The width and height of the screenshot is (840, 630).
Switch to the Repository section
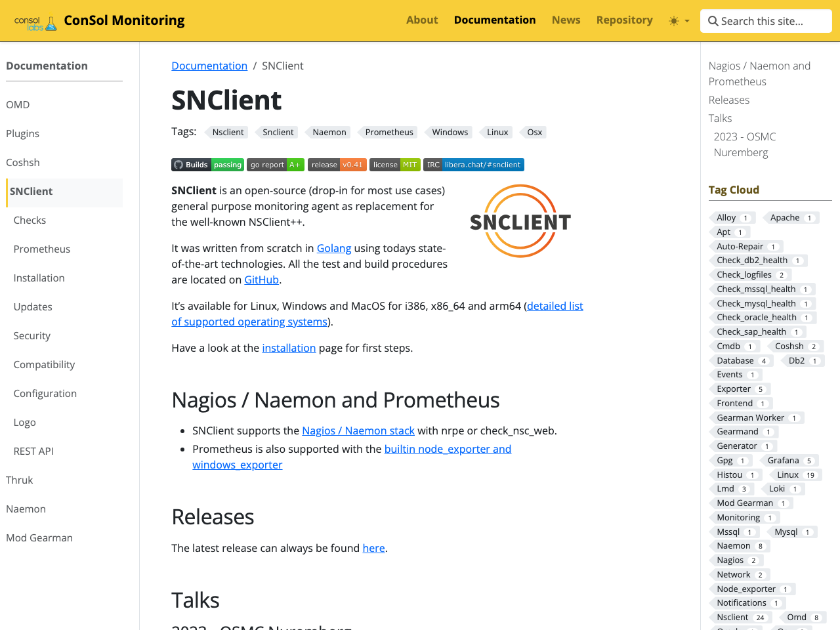624,20
